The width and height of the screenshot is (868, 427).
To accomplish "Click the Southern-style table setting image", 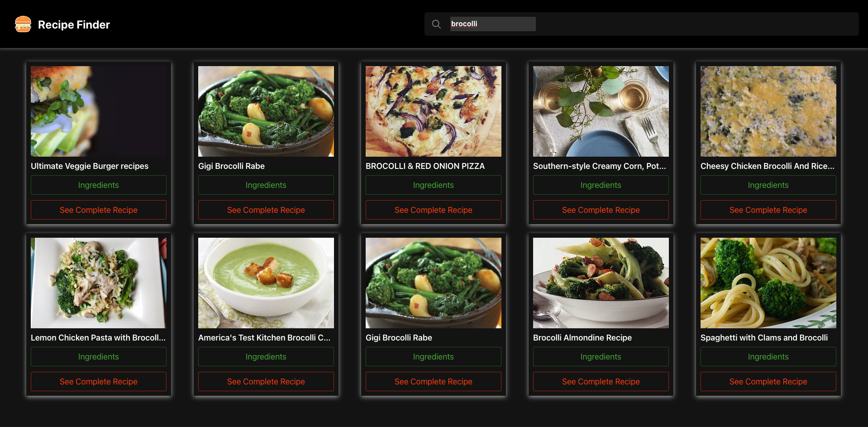I will point(601,111).
